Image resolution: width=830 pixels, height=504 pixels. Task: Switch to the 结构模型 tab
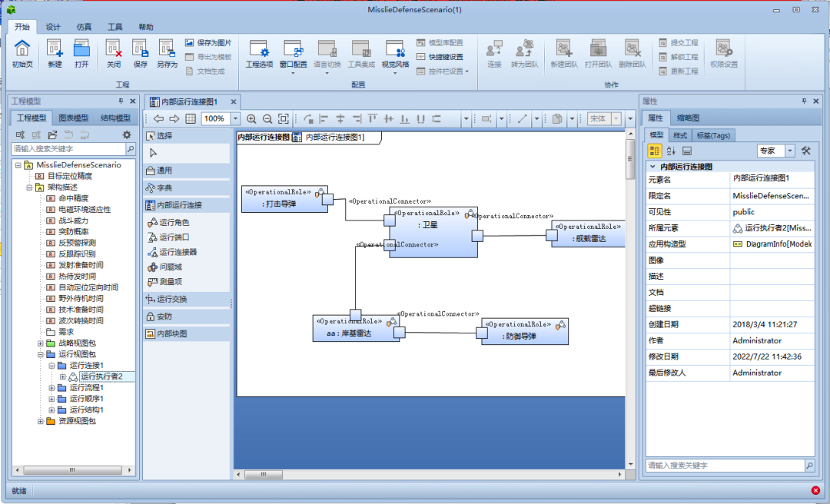[115, 118]
